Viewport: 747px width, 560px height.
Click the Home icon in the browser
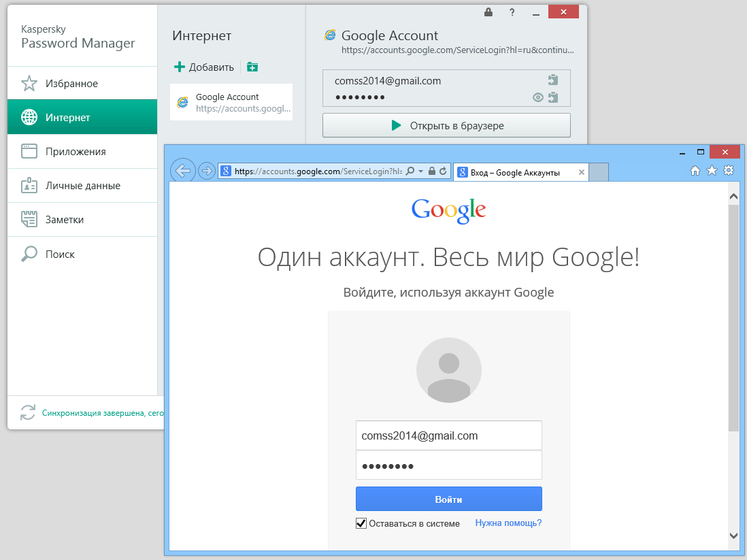pyautogui.click(x=695, y=170)
